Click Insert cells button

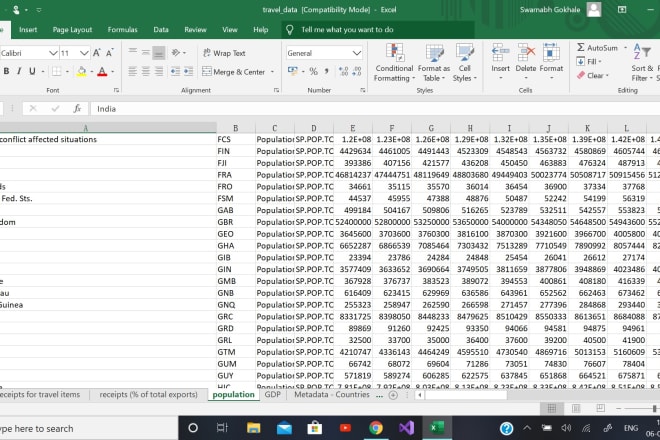tap(500, 61)
